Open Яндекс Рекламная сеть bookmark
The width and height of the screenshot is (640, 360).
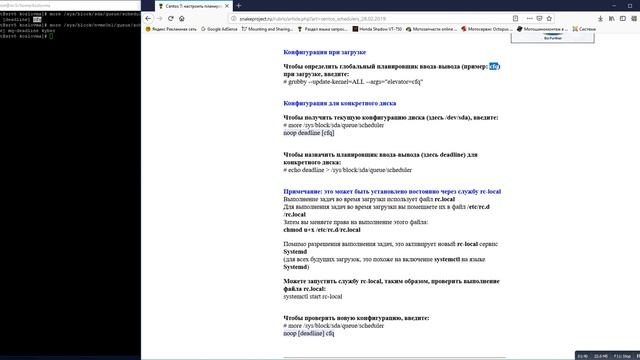pyautogui.click(x=171, y=29)
